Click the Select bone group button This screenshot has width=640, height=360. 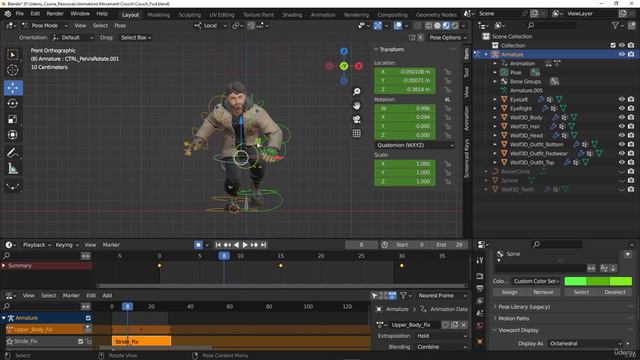tap(581, 292)
